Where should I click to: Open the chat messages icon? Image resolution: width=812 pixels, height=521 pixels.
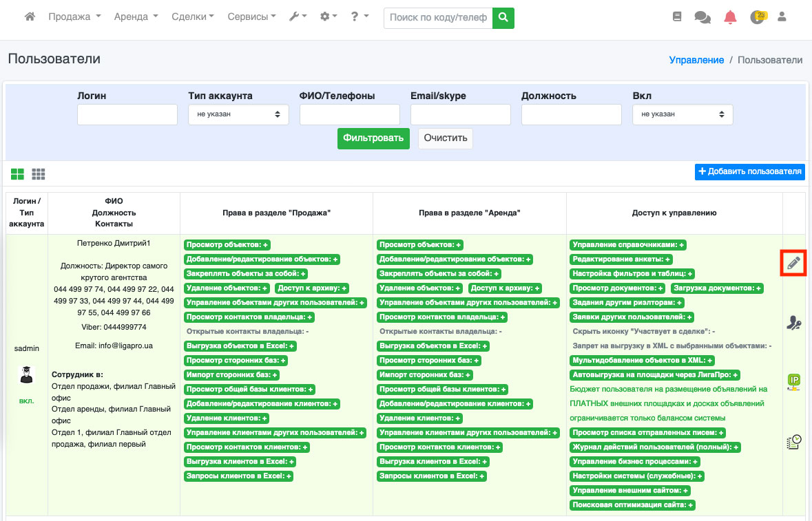click(x=702, y=17)
